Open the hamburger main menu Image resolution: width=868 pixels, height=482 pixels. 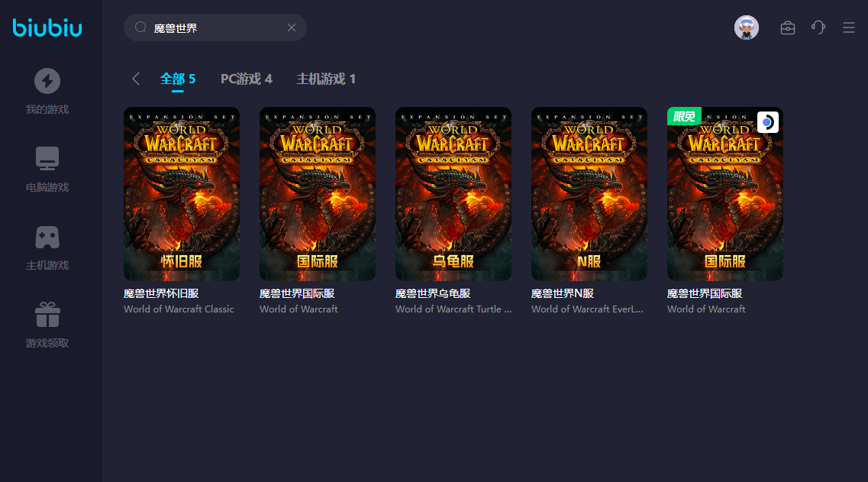(x=848, y=27)
